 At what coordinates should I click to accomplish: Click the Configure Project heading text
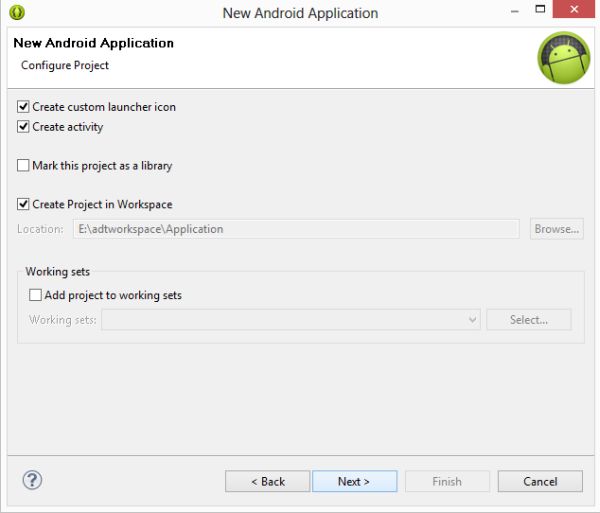point(65,65)
